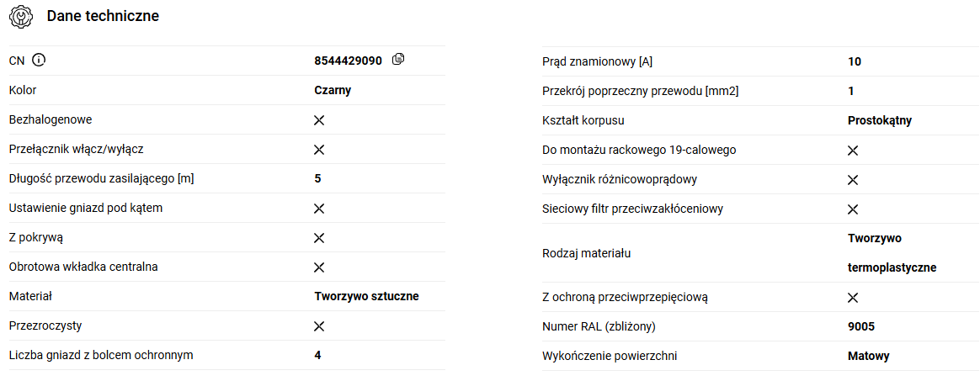Click the Tworzywo sztuczne material value
Viewport: 980px width, 381px height.
coord(366,296)
